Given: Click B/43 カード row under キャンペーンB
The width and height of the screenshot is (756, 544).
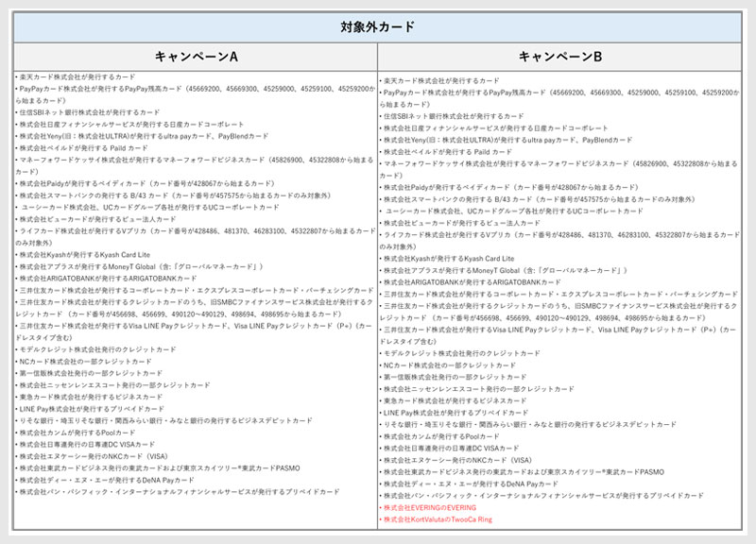Looking at the screenshot, I should 537,199.
